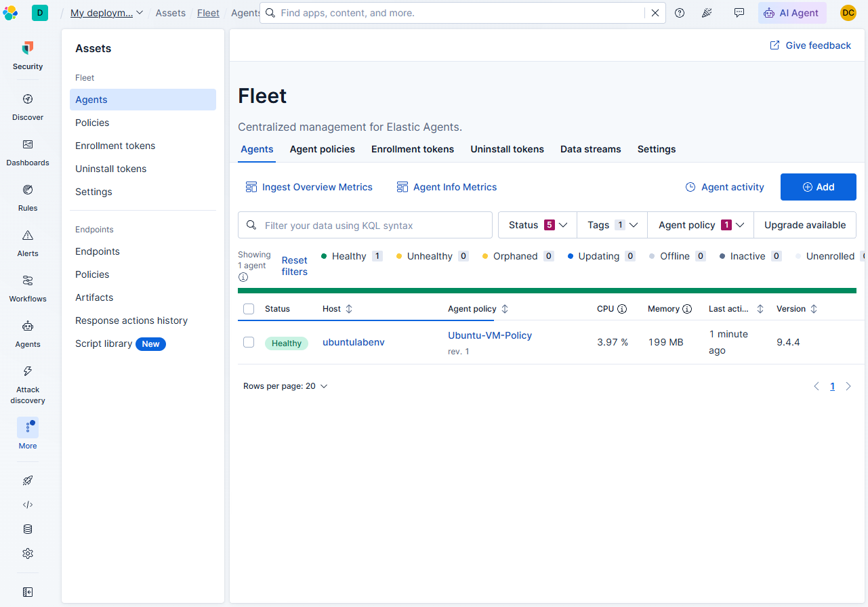This screenshot has height=607, width=868.
Task: Open the Status filter dropdown
Action: pos(537,225)
